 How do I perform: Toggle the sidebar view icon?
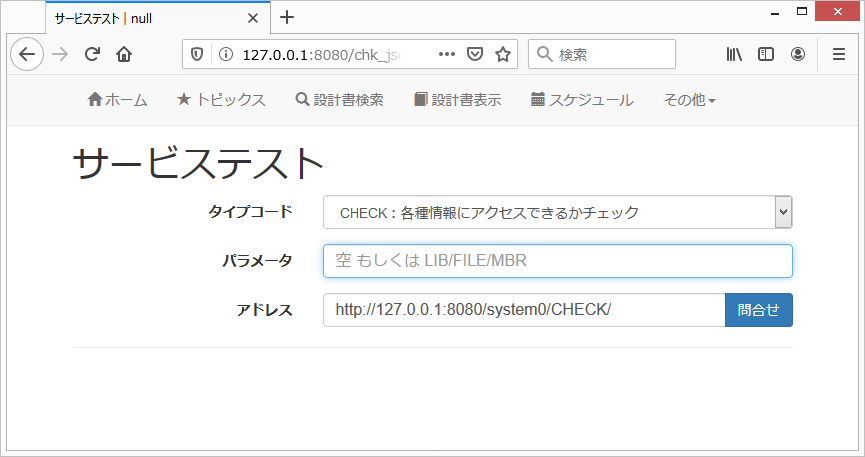tap(766, 54)
